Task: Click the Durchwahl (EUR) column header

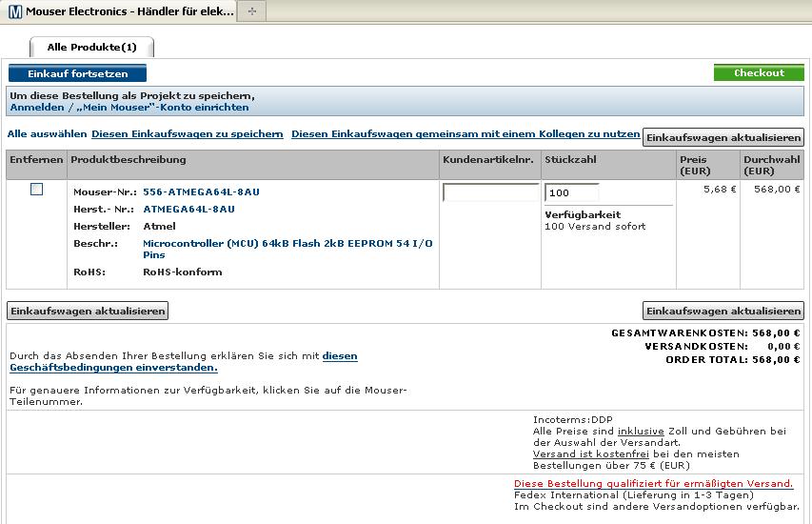Action: (x=772, y=166)
